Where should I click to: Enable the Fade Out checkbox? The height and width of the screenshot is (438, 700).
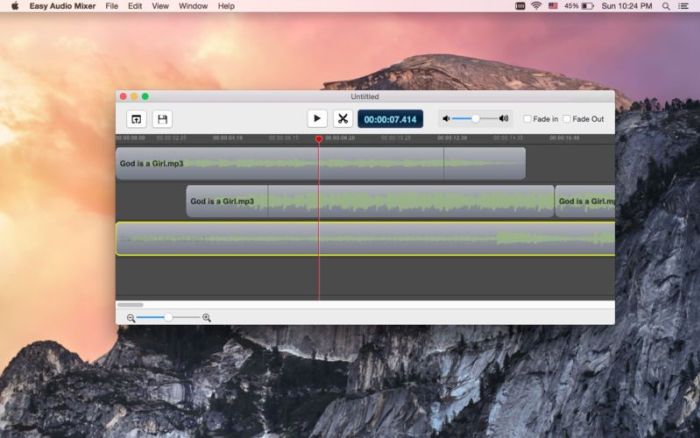coord(567,119)
